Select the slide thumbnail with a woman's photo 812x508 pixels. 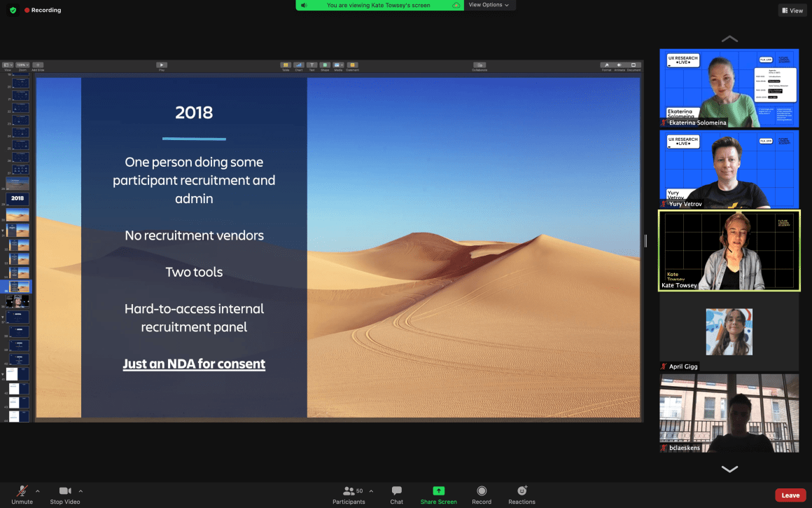(x=17, y=301)
